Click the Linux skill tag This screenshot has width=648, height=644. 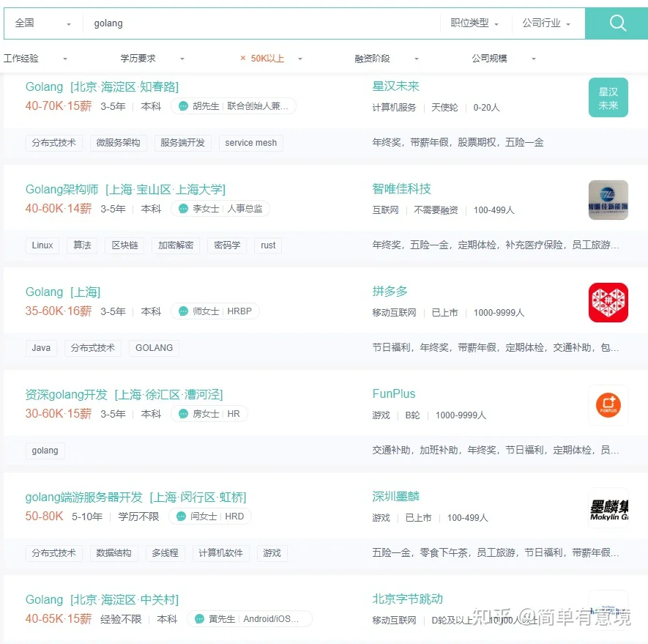(42, 245)
